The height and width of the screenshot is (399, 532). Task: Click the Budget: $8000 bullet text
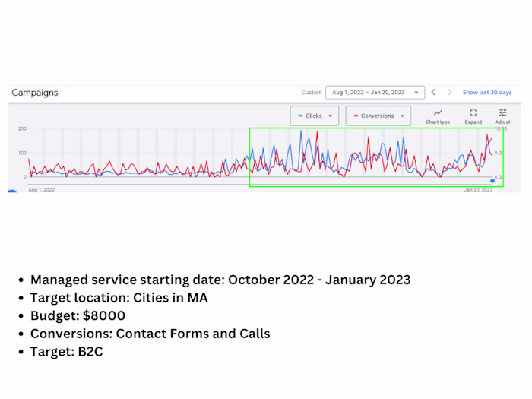point(78,316)
